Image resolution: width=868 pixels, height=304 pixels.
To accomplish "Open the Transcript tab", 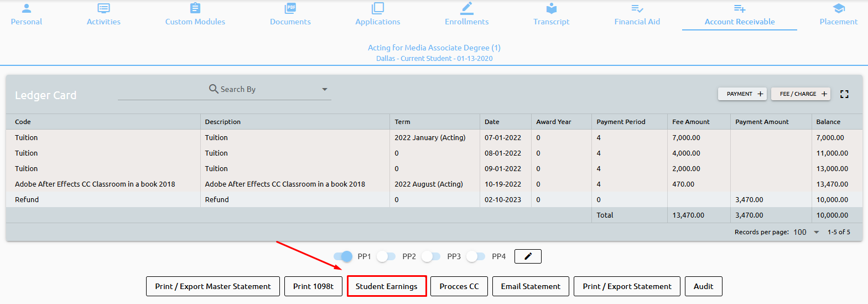I will [x=551, y=15].
